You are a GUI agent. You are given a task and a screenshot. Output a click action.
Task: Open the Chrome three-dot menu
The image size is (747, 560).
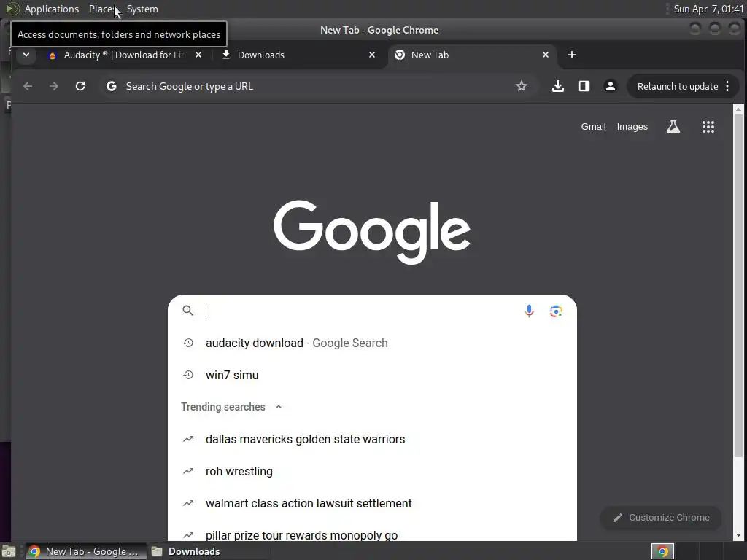point(727,86)
